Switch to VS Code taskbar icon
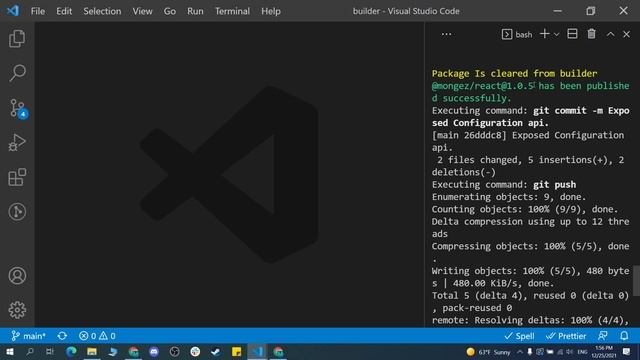The height and width of the screenshot is (360, 640). [x=257, y=352]
